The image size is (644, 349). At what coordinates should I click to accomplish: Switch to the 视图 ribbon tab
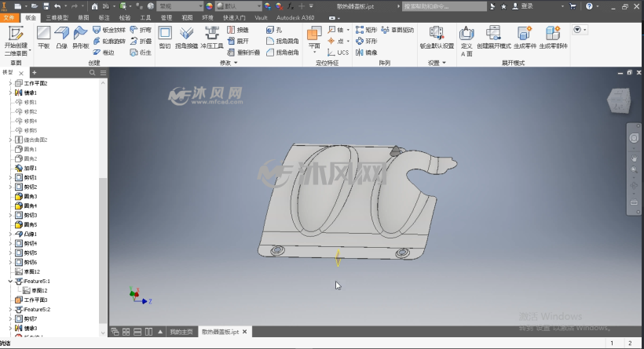click(x=187, y=17)
